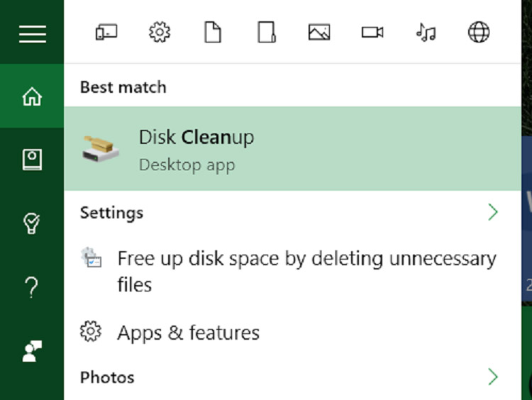Filter search results by Apps
Viewport: 532px width, 400px height.
[106, 32]
